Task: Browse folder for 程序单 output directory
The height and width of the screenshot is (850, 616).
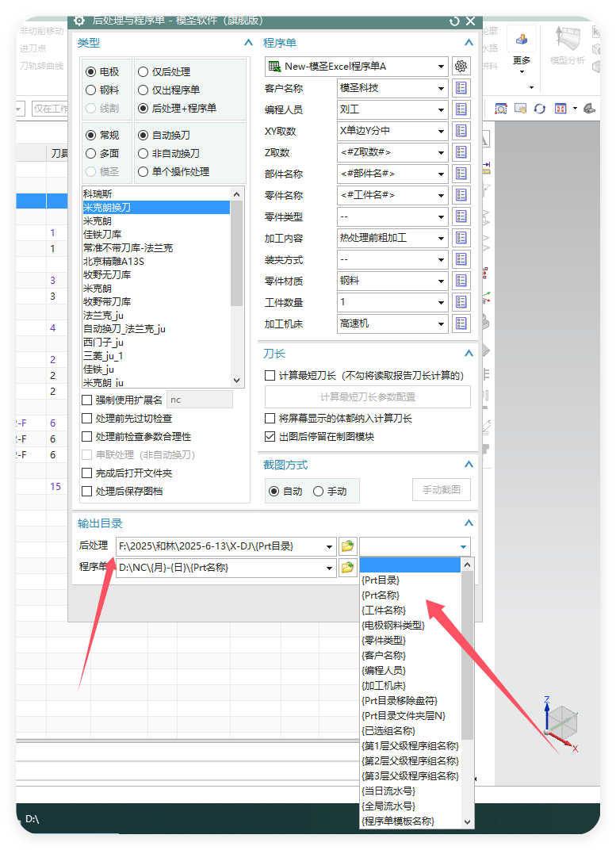Action: click(x=347, y=568)
